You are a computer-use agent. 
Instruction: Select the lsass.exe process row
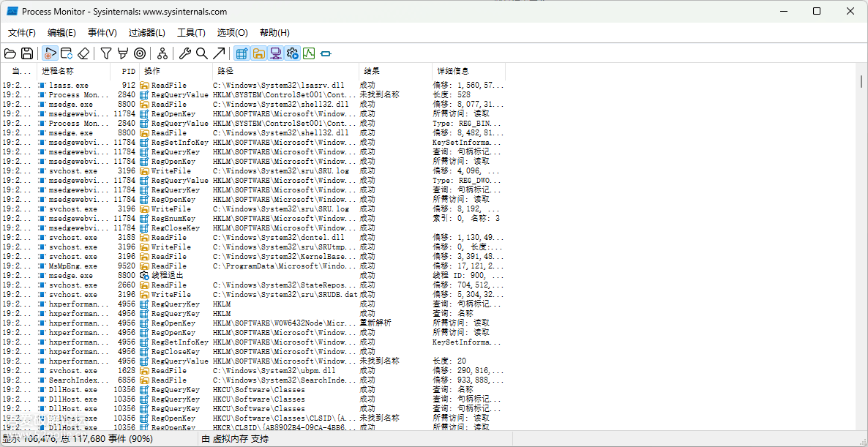pyautogui.click(x=252, y=85)
